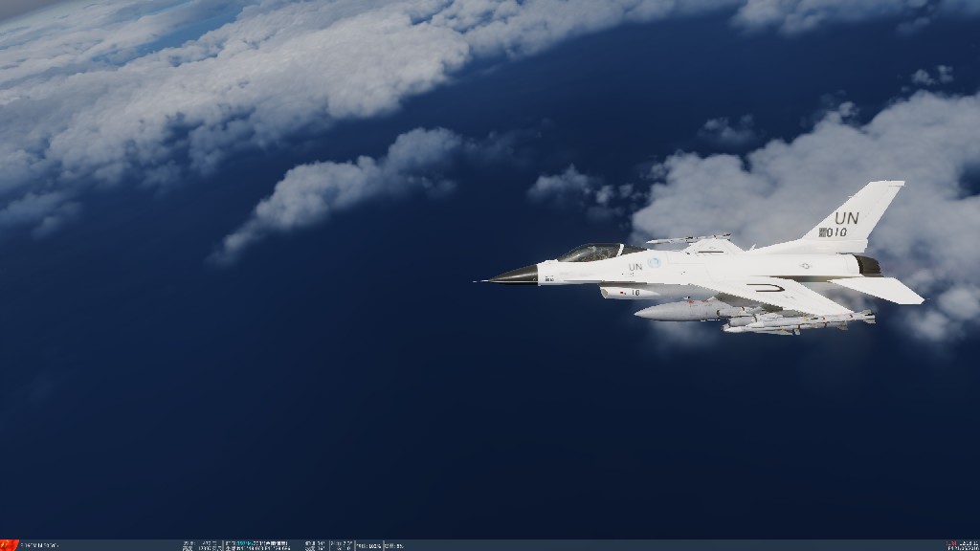
Task: Click the centerline external fuel tank
Action: point(684,310)
